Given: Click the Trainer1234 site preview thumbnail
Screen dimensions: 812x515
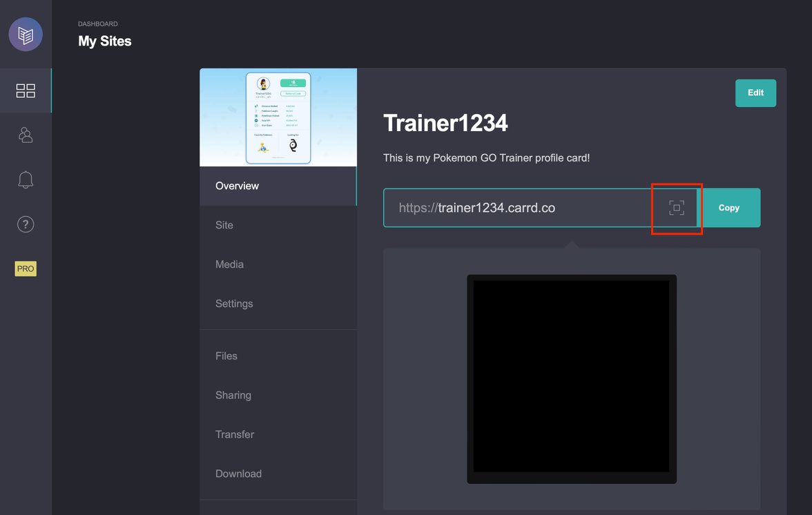Looking at the screenshot, I should (278, 117).
